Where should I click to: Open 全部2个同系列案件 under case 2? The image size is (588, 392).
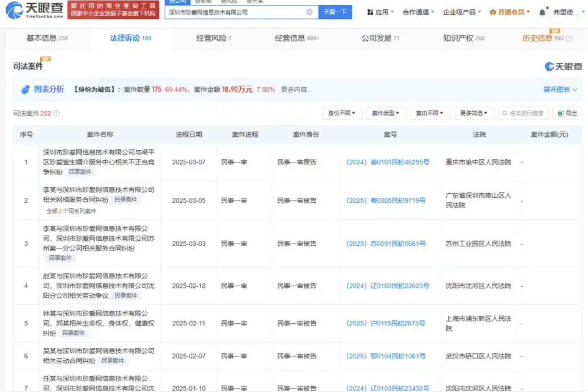pos(71,211)
